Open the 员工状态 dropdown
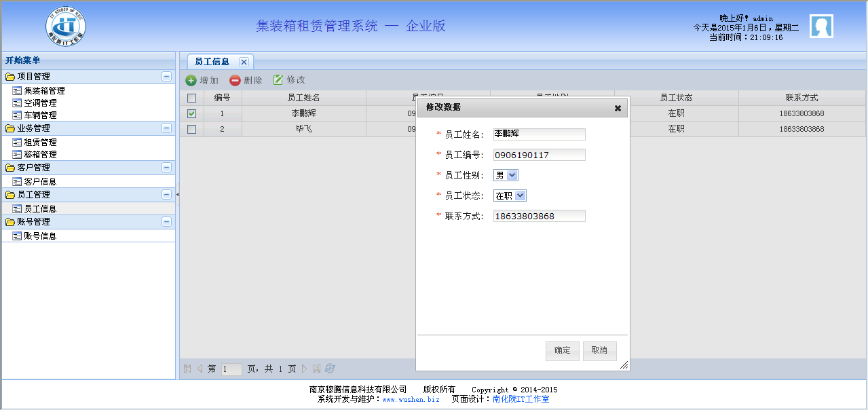 click(510, 195)
